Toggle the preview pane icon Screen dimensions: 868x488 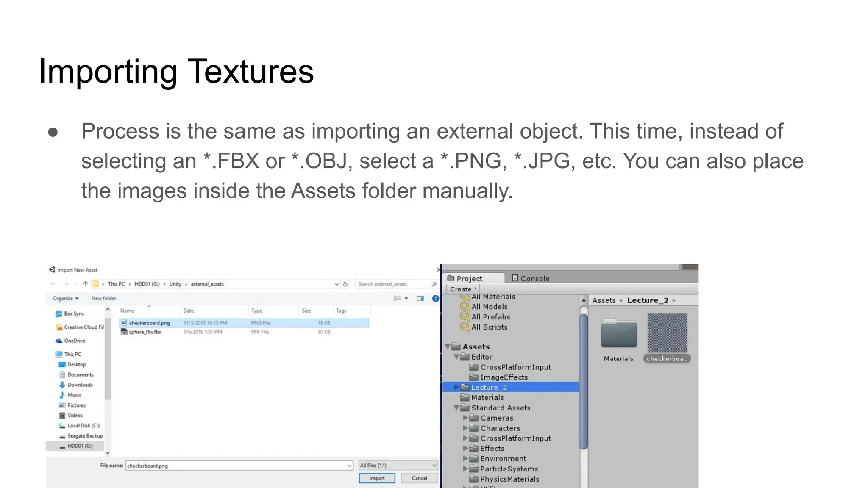420,299
